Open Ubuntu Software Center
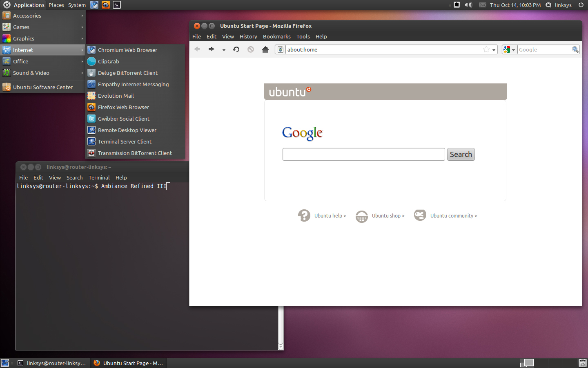Viewport: 588px width, 368px height. click(42, 87)
